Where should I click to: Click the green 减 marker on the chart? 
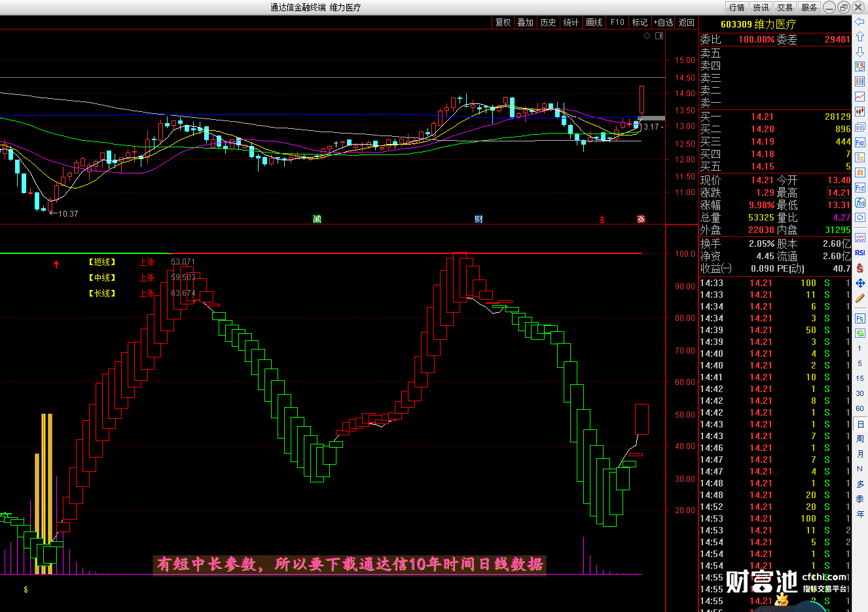pyautogui.click(x=317, y=219)
